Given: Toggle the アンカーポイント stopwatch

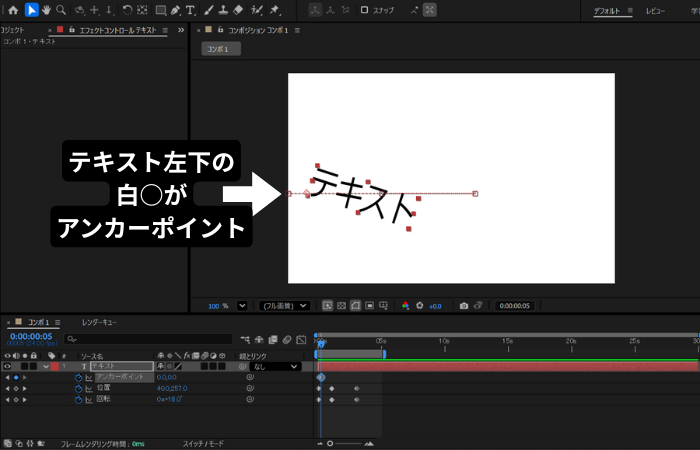Looking at the screenshot, I should [x=79, y=378].
